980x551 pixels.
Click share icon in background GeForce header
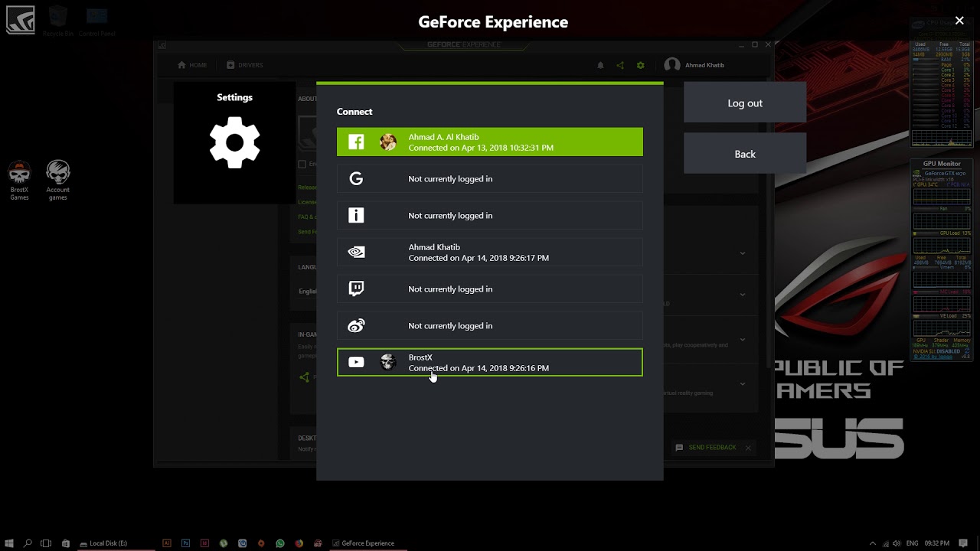(620, 66)
